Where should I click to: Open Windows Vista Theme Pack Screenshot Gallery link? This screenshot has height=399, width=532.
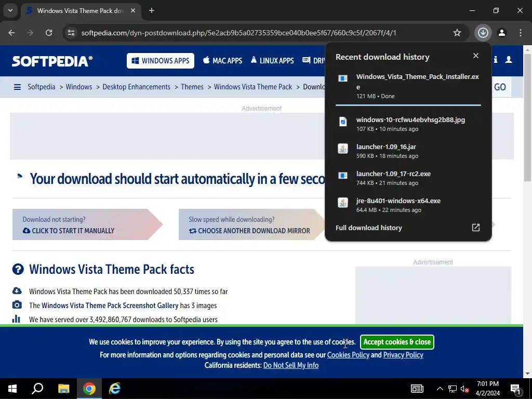pyautogui.click(x=110, y=305)
